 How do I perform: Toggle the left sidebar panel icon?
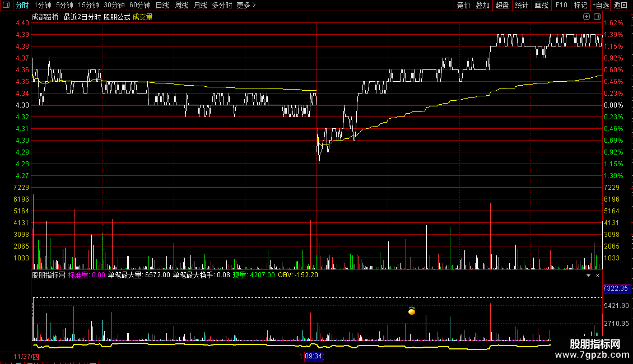tap(6, 5)
